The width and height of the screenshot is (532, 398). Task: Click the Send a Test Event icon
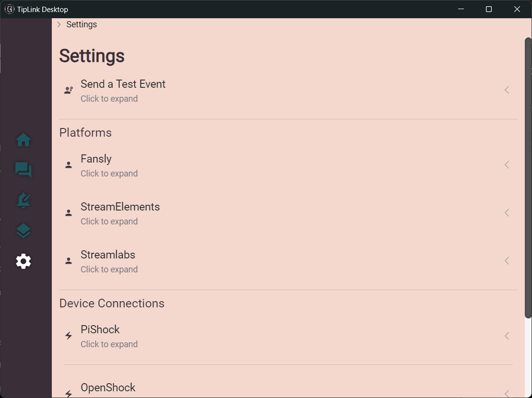pyautogui.click(x=69, y=90)
